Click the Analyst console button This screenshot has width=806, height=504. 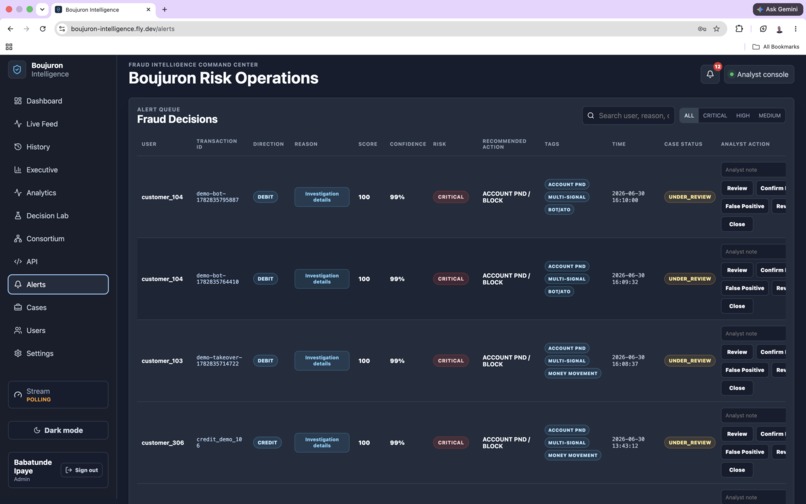point(759,74)
